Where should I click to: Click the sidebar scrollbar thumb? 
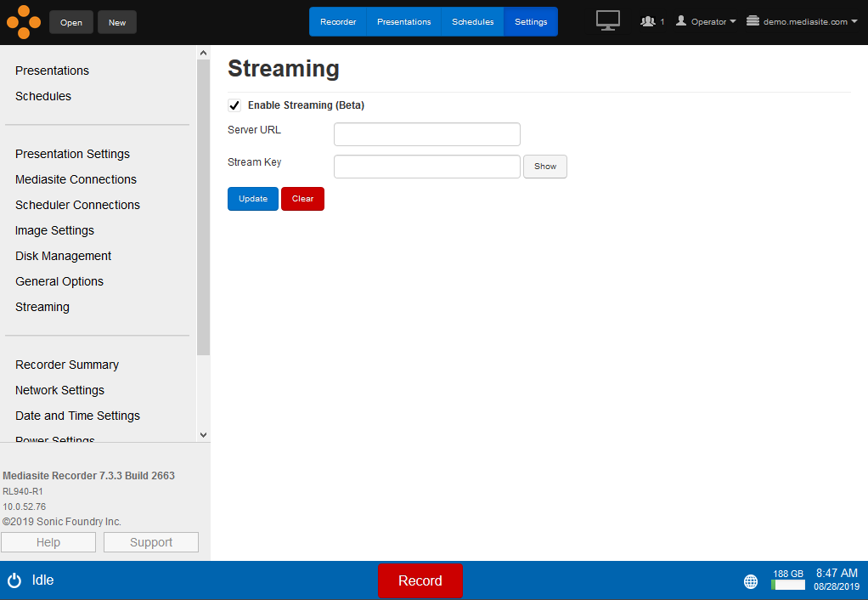[203, 207]
